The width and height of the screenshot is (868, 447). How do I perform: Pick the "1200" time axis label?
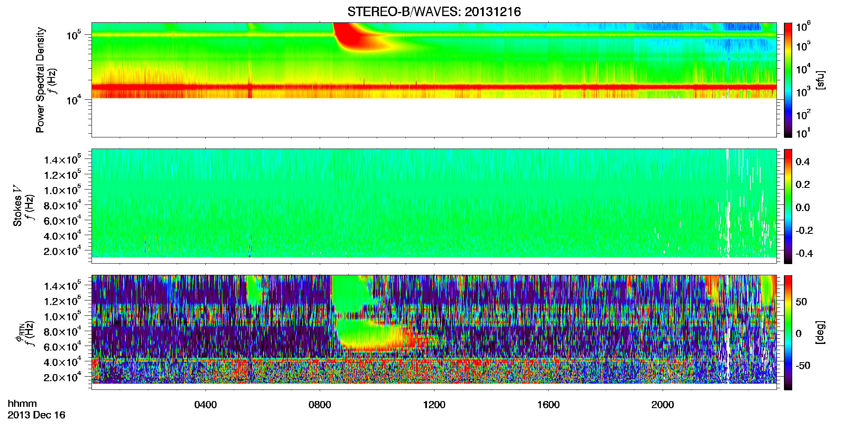(x=434, y=404)
